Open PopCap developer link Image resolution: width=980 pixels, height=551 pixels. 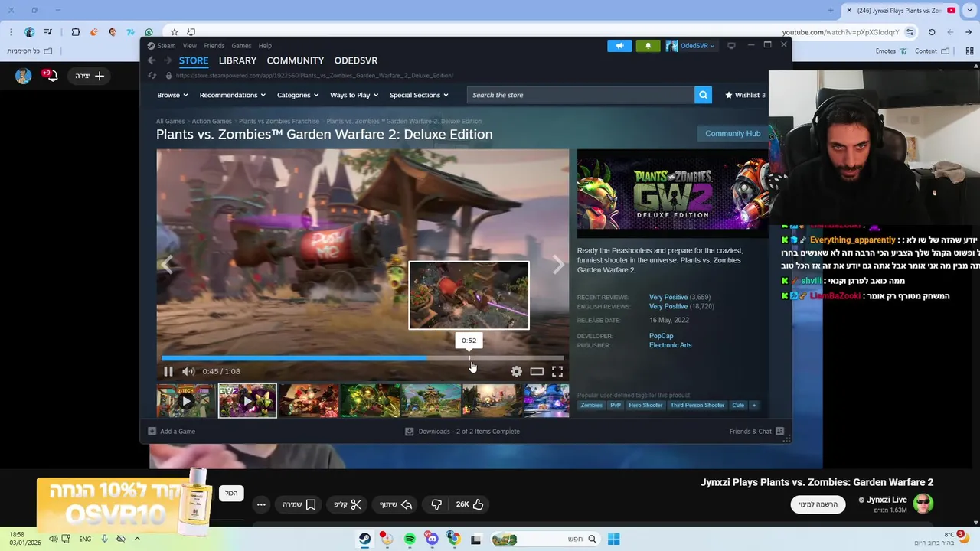point(661,336)
